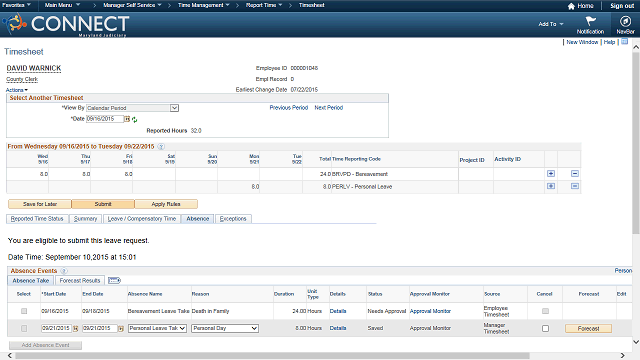Screen dimensions: 640x360
Task: Click the DAVID WARNICK name link
Action: (33, 68)
